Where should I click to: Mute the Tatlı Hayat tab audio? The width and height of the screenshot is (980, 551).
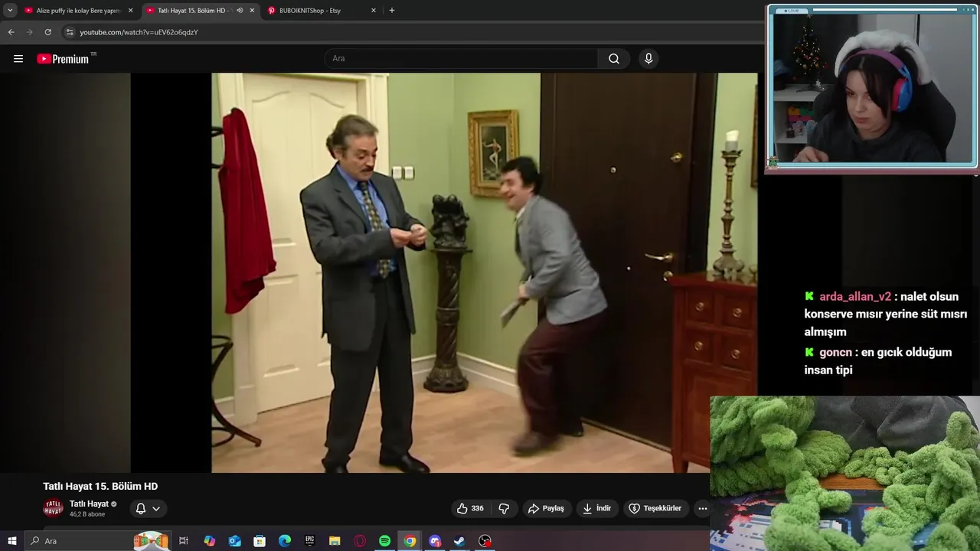coord(240,11)
